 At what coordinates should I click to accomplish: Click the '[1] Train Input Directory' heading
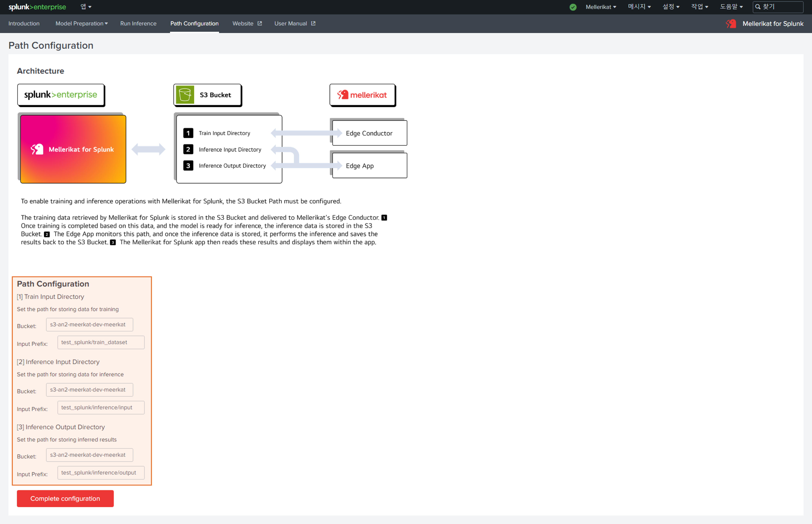[x=50, y=297]
